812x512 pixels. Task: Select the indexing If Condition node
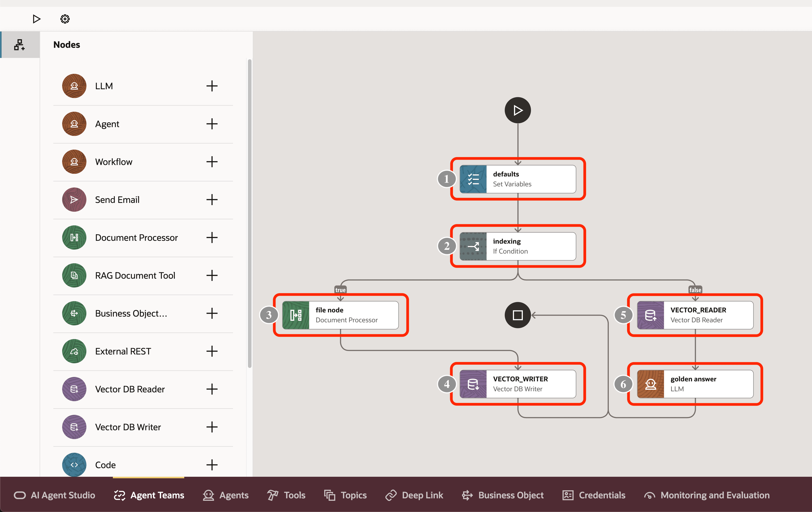click(518, 246)
